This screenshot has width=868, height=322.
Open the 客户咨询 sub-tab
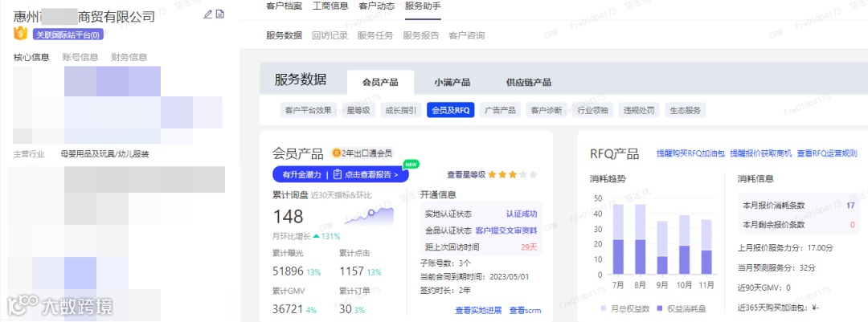[x=467, y=35]
